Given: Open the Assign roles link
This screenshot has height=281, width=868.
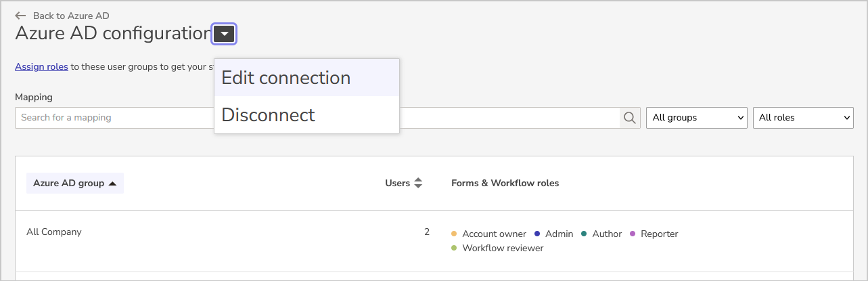Looking at the screenshot, I should pos(41,66).
